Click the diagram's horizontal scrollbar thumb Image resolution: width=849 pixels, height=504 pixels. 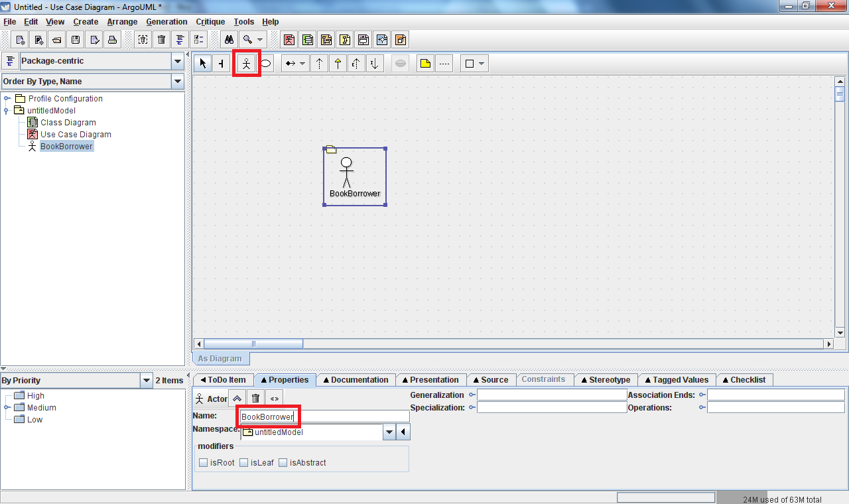253,344
